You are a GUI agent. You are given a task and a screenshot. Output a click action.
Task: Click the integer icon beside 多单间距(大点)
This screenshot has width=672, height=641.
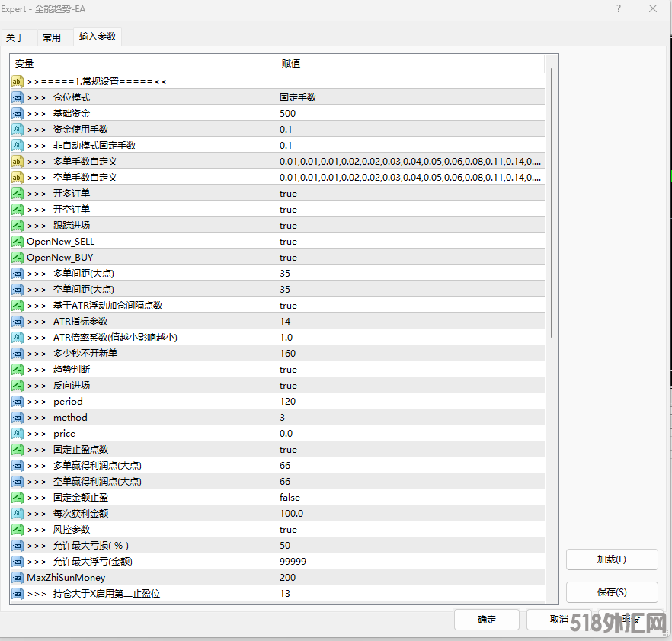point(17,273)
